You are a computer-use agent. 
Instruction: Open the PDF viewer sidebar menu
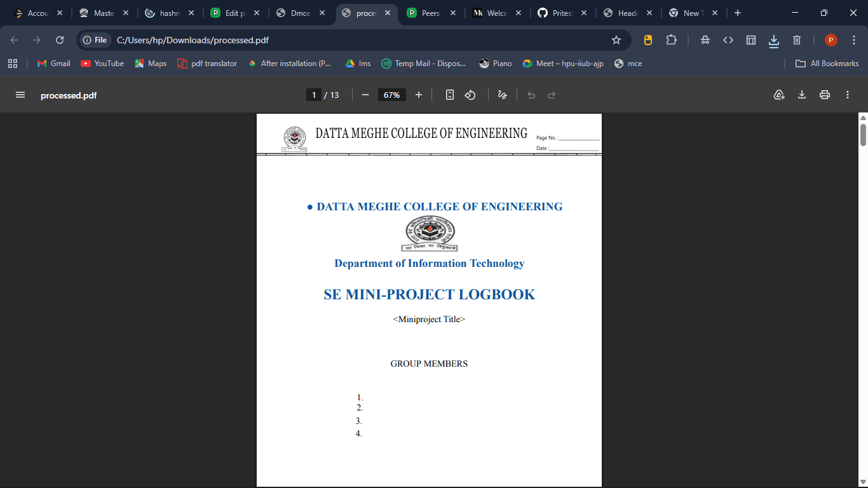20,95
